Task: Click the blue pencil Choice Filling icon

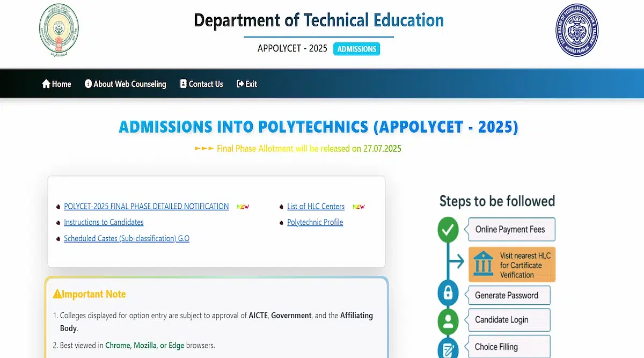Action: click(448, 347)
